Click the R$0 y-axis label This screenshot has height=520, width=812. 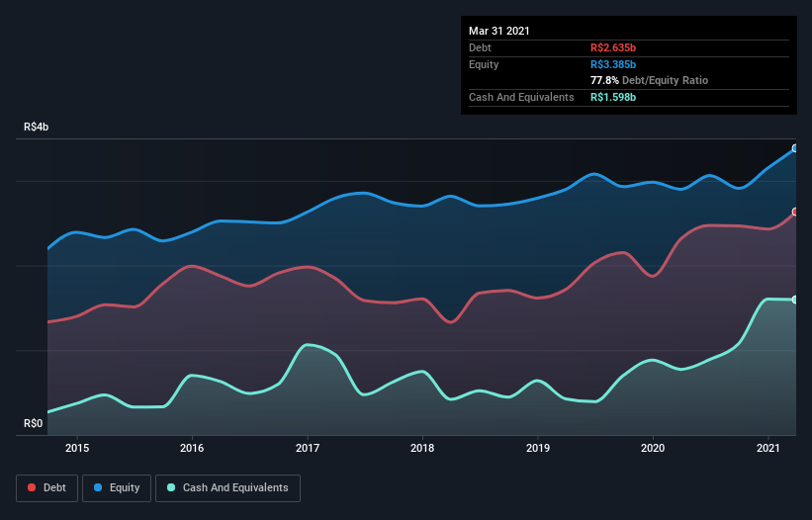[x=34, y=424]
